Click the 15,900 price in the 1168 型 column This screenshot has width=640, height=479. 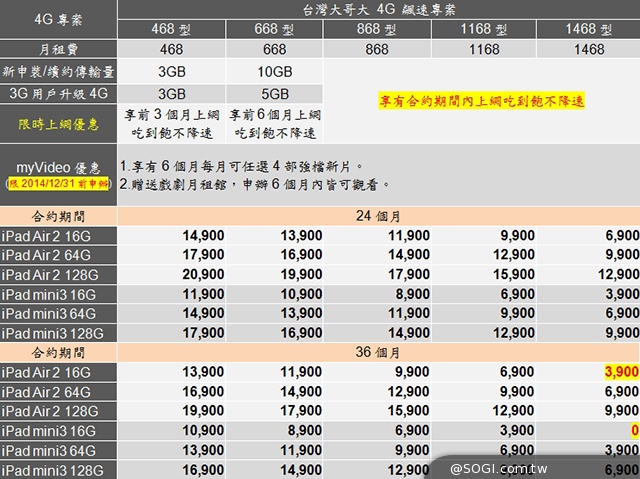click(x=514, y=274)
